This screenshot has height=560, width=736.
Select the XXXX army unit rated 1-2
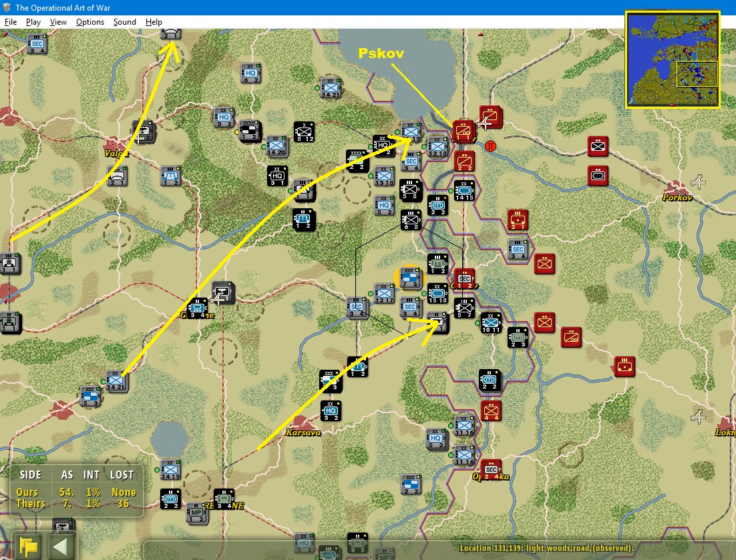250,131
